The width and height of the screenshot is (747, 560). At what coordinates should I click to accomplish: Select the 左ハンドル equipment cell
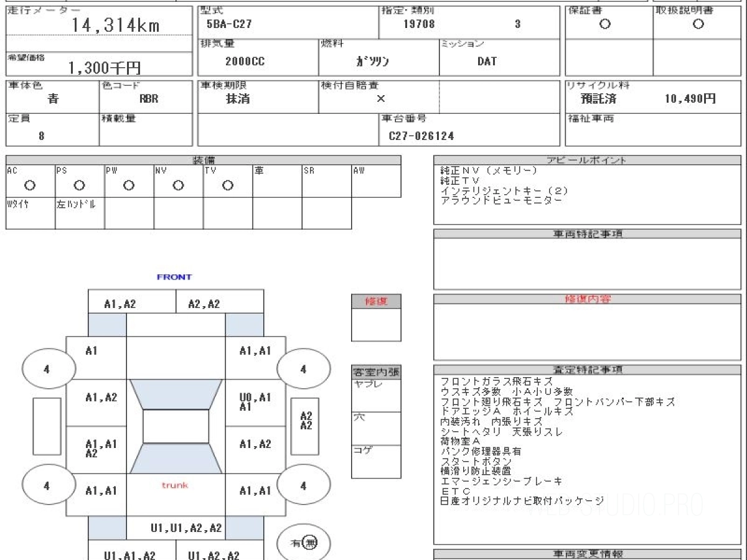point(80,213)
